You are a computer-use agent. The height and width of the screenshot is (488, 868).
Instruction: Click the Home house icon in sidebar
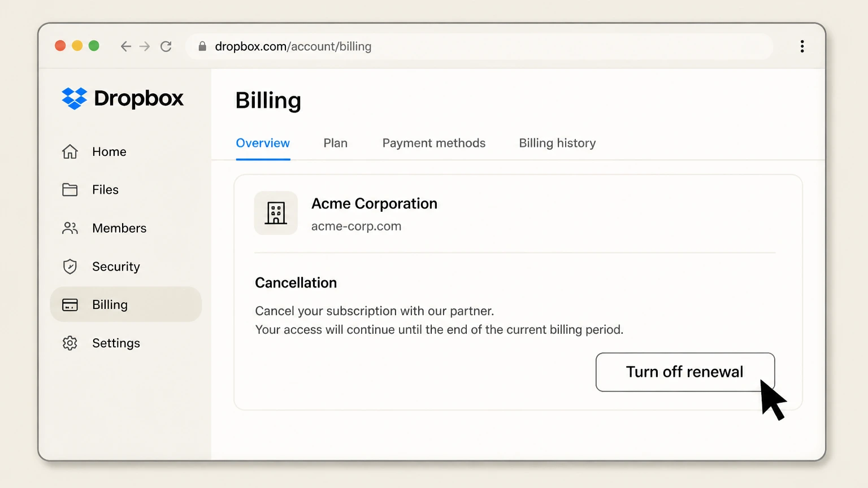(70, 151)
